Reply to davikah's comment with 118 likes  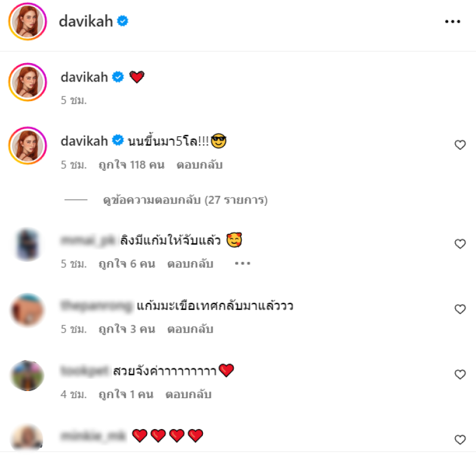coord(199,165)
